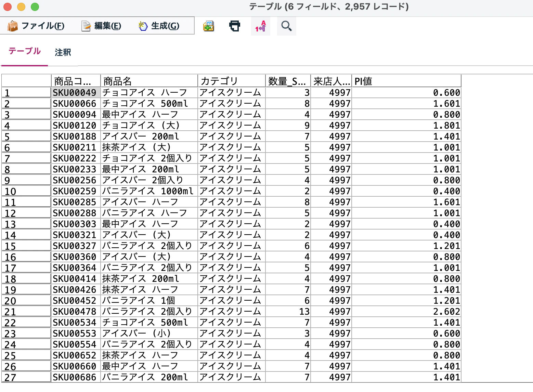Click PI値 cell in row 20

(x=406, y=301)
